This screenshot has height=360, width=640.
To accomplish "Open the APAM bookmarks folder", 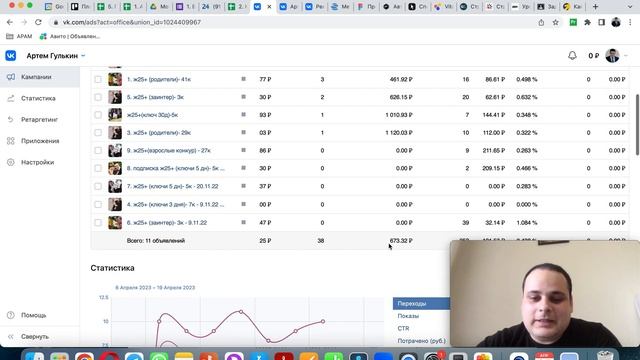I will point(19,36).
